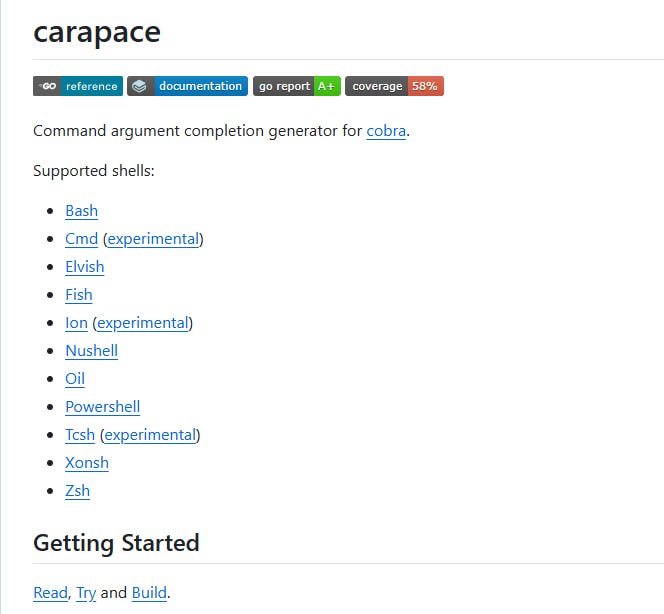Follow the Xonsh link
The image size is (664, 614).
(86, 463)
